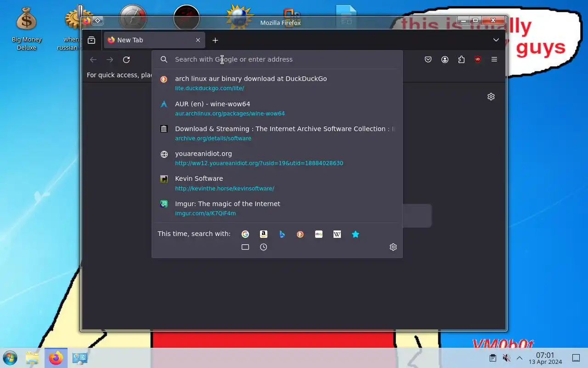Expand the list all tabs chevron
The width and height of the screenshot is (588, 368).
[496, 40]
